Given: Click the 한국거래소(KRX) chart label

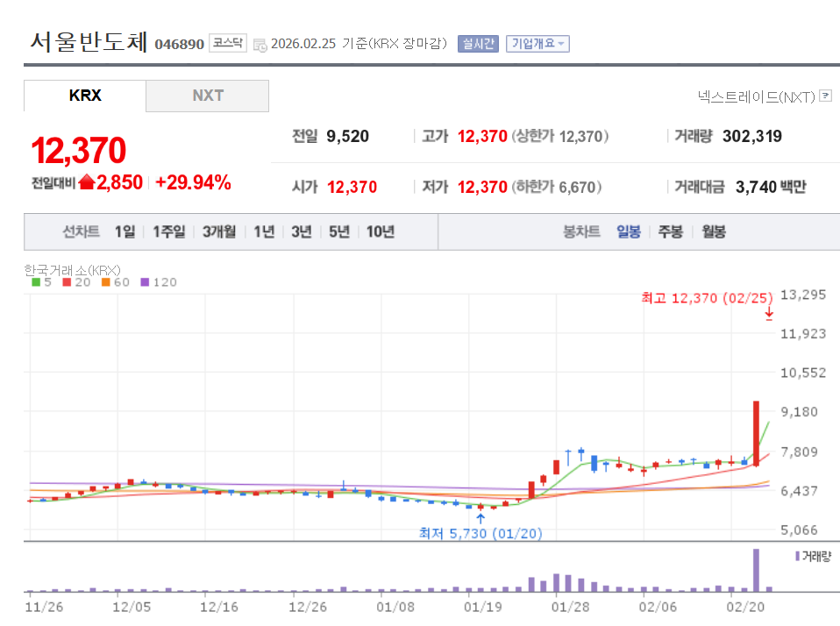Looking at the screenshot, I should 72,270.
